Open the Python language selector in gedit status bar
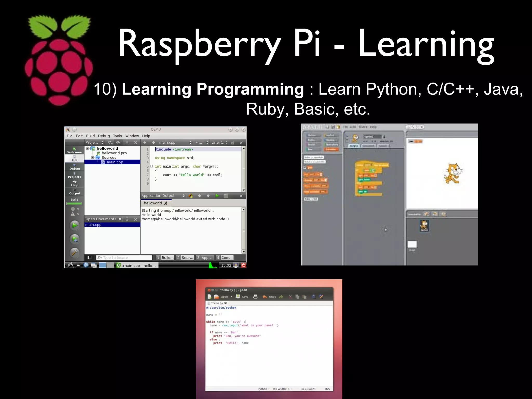This screenshot has width=532, height=399. [263, 389]
